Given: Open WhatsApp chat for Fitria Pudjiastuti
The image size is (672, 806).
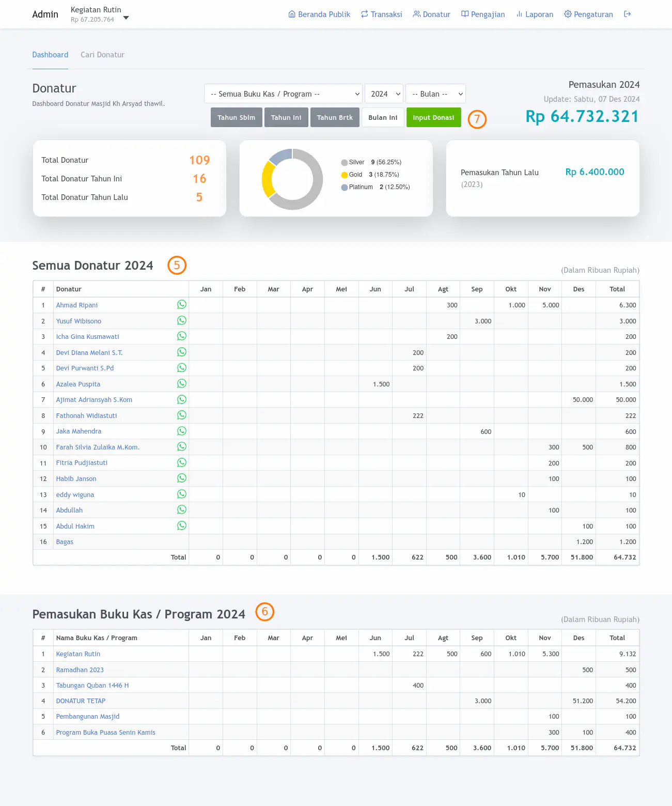Looking at the screenshot, I should [182, 462].
